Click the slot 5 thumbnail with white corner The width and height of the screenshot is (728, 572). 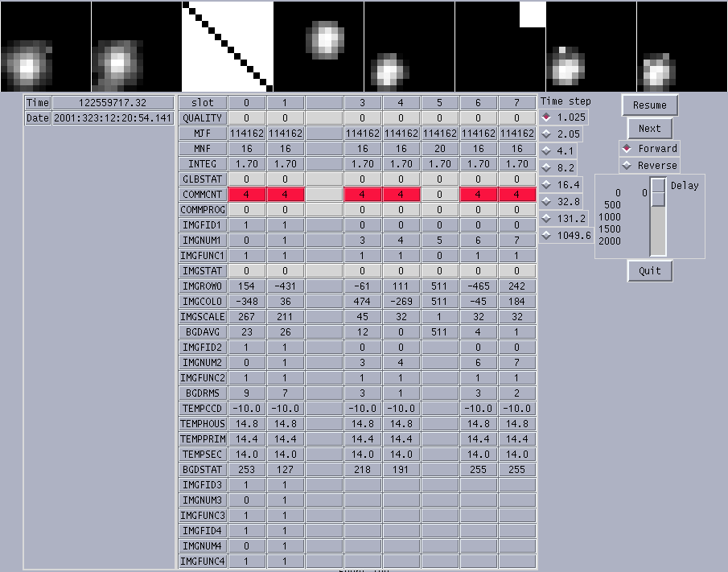tap(500, 47)
